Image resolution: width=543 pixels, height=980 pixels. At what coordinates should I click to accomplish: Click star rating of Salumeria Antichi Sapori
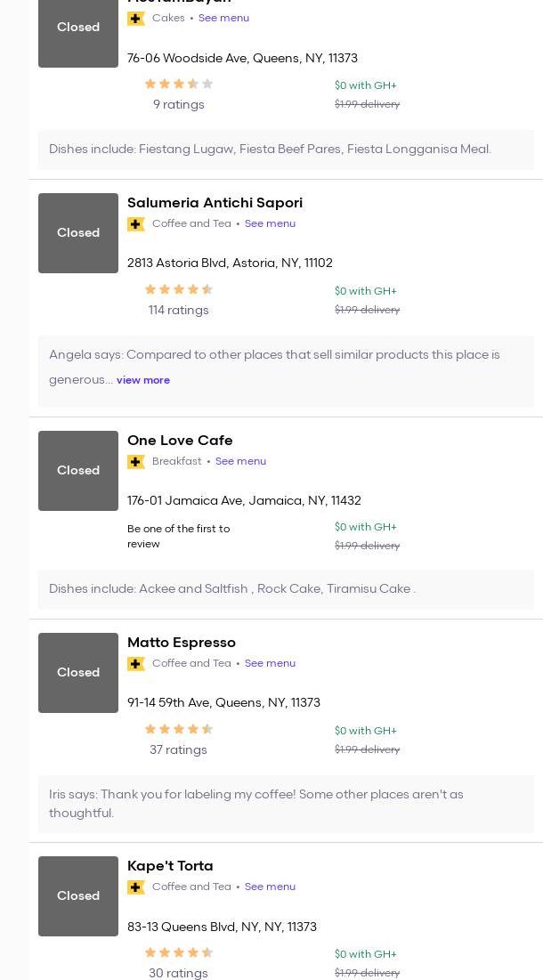point(178,289)
